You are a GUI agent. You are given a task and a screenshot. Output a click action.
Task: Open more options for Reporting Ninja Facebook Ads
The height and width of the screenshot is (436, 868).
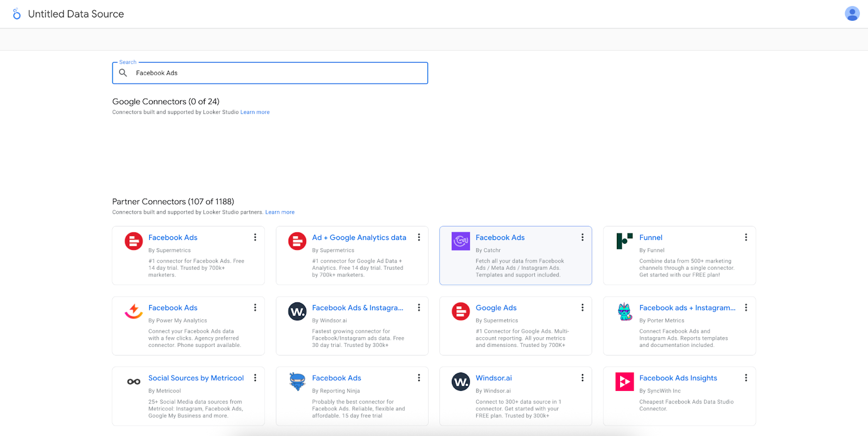pos(419,378)
